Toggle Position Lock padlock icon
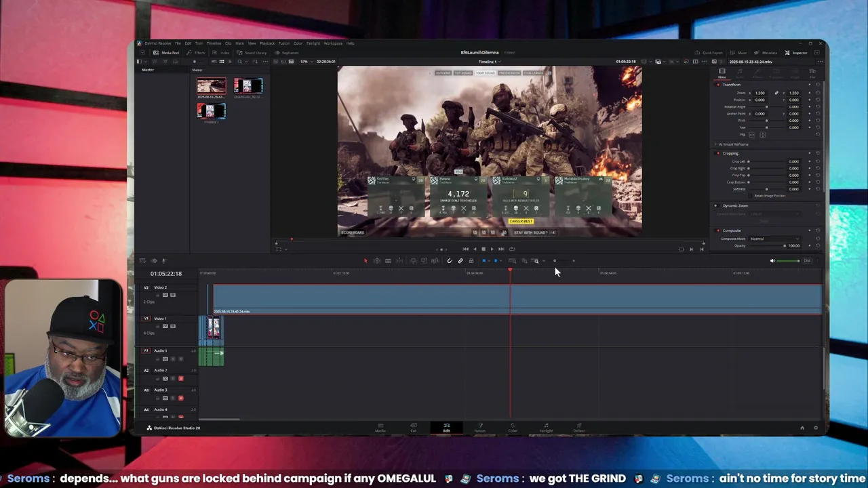This screenshot has height=488, width=868. tap(471, 261)
